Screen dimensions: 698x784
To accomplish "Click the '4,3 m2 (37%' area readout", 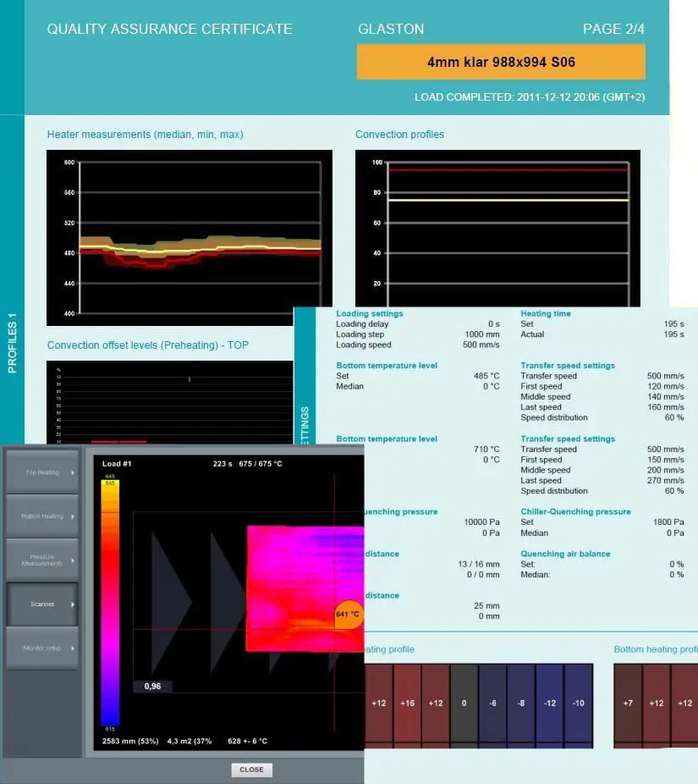I will [x=190, y=741].
